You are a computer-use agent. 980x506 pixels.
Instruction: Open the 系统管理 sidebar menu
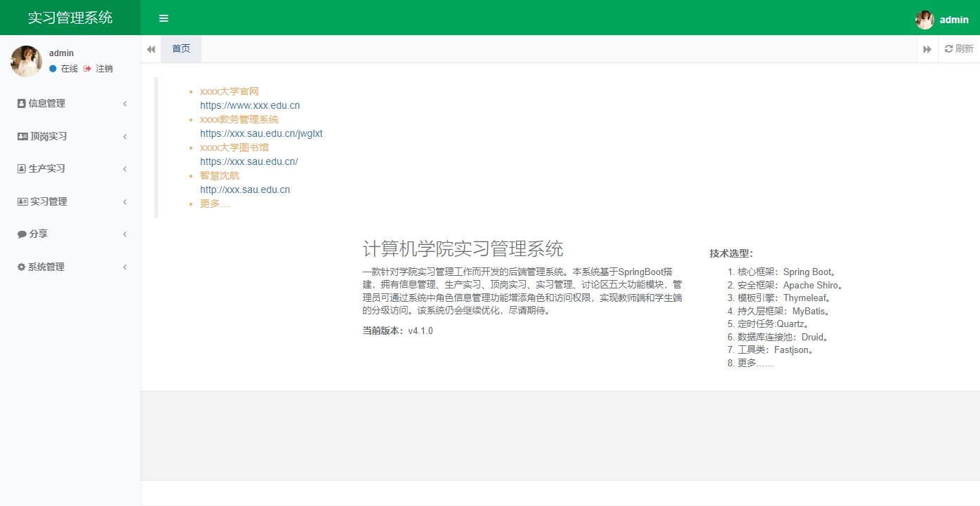click(70, 267)
